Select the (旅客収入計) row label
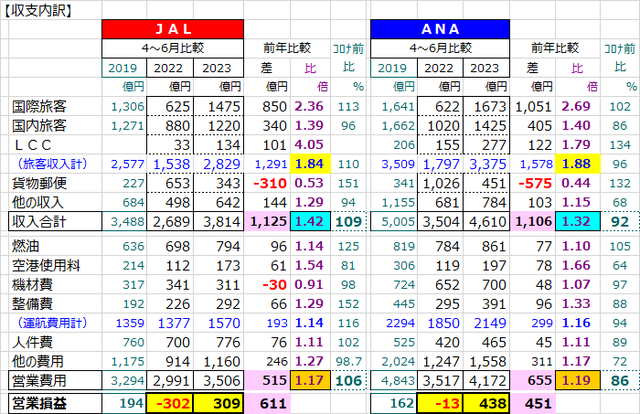Viewport: 640px width, 414px height. [52, 164]
